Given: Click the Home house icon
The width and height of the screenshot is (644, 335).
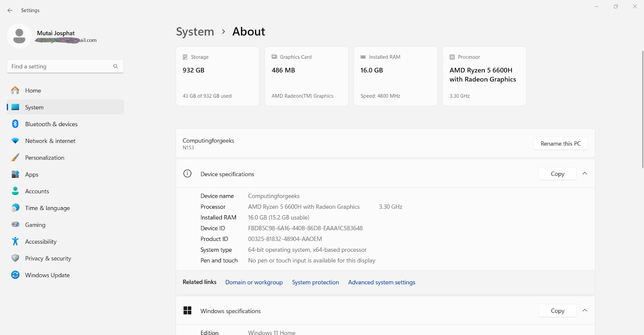Looking at the screenshot, I should 15,90.
